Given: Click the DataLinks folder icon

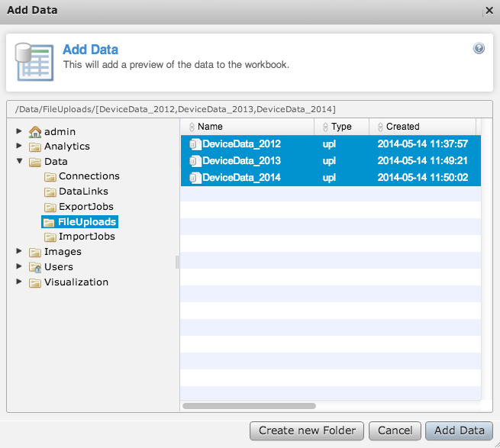Looking at the screenshot, I should click(x=50, y=192).
